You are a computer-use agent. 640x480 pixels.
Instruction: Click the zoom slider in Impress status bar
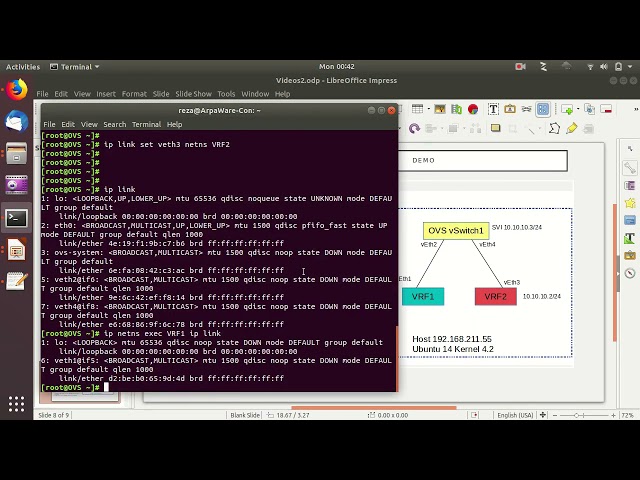point(584,415)
